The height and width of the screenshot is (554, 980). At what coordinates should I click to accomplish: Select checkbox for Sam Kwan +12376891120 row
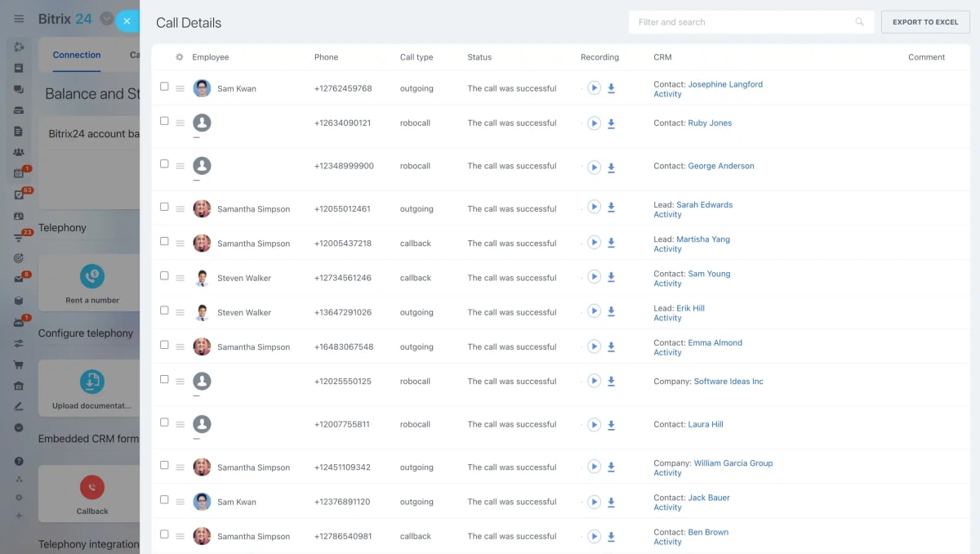pyautogui.click(x=164, y=499)
